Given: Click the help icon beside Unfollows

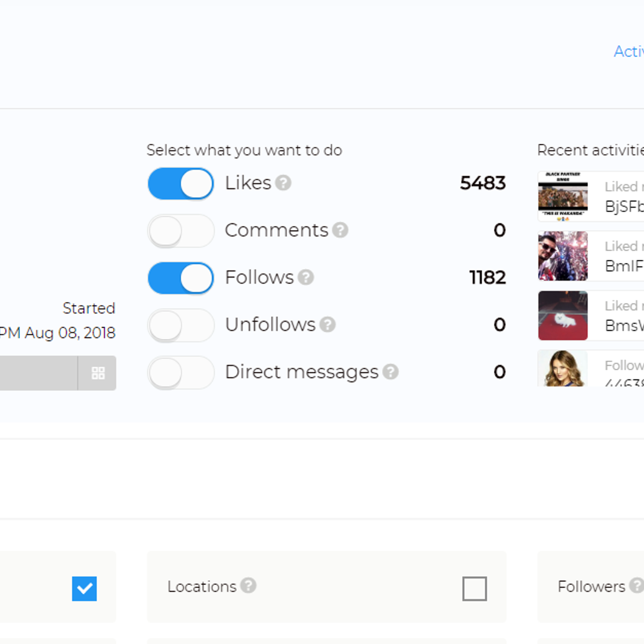Looking at the screenshot, I should [327, 325].
